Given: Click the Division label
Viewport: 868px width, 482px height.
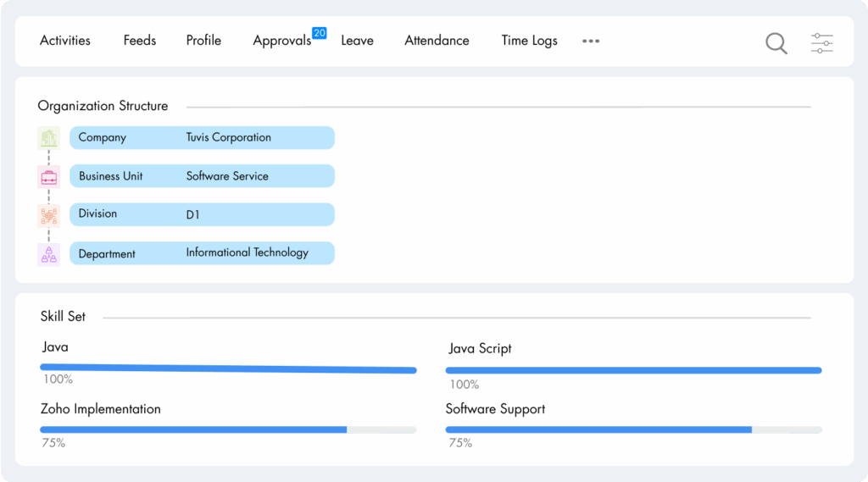Looking at the screenshot, I should (97, 213).
